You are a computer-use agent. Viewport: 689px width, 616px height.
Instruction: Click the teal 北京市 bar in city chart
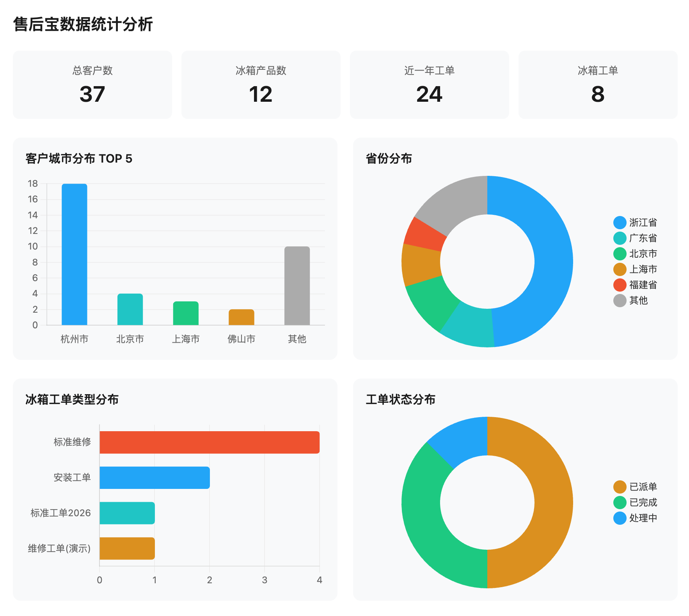point(130,309)
